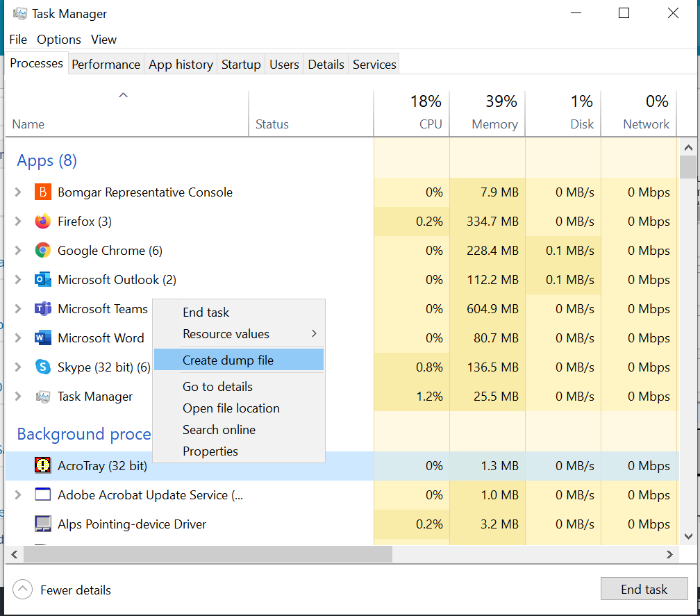Expand the Microsoft Teams row

(x=18, y=309)
